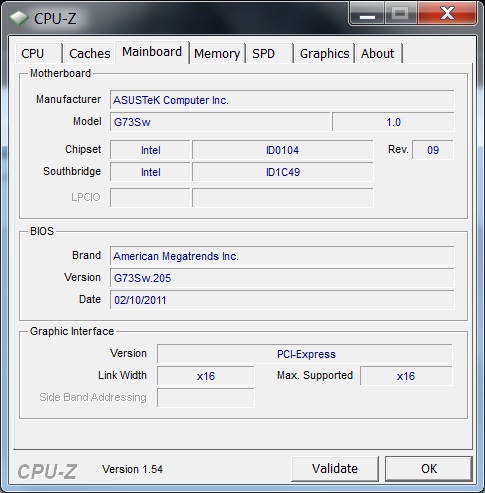The width and height of the screenshot is (485, 493).
Task: Click the Link Width x16 field
Action: click(206, 376)
